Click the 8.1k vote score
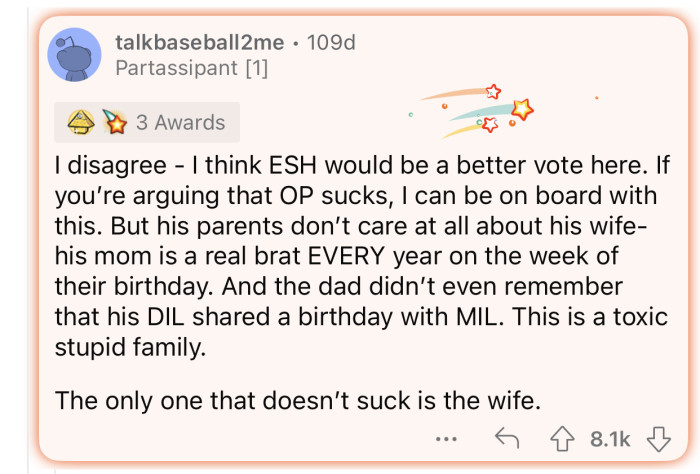The width and height of the screenshot is (700, 474). pos(610,439)
